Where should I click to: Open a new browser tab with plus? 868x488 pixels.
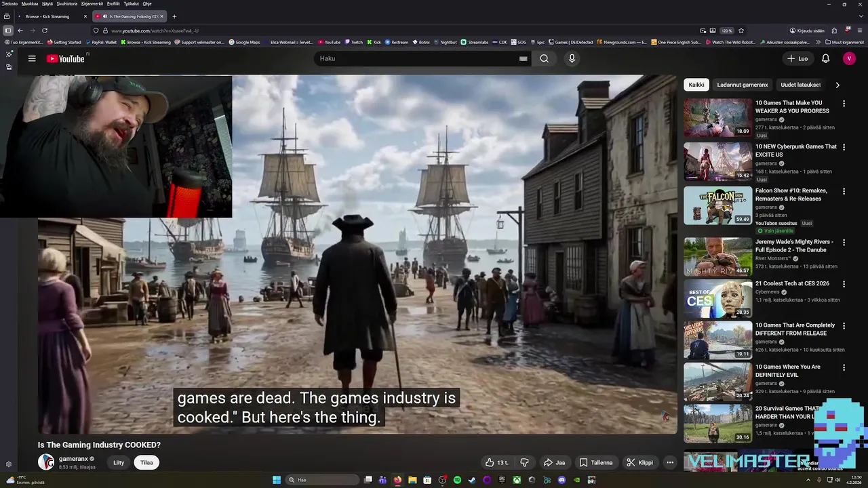coord(174,16)
